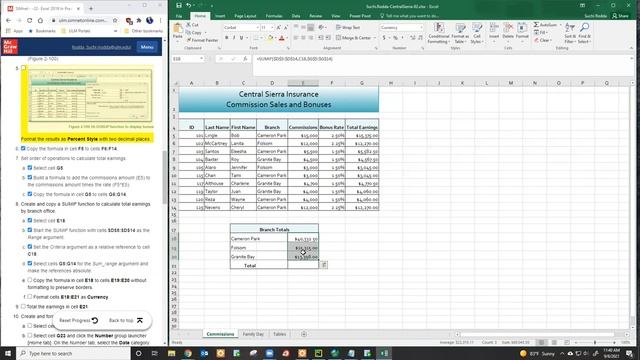Switch to the Formulas ribbon tab
The height and width of the screenshot is (360, 640).
tap(274, 16)
